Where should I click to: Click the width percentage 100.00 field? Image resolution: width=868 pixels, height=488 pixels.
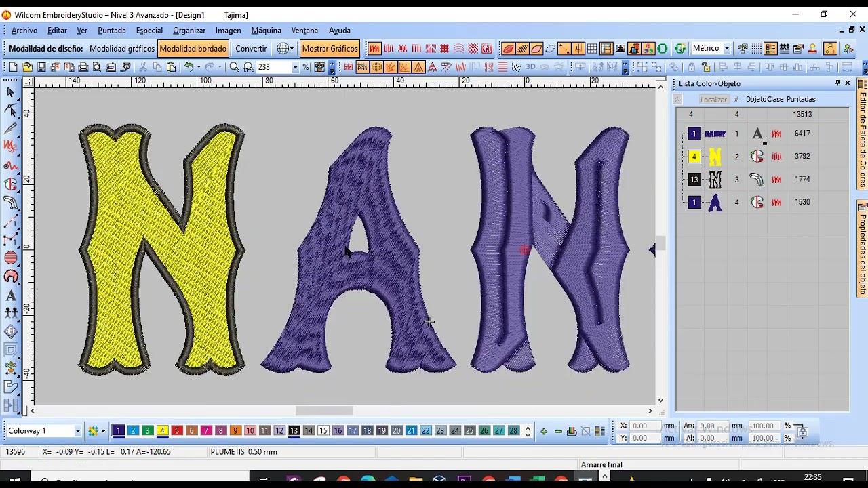pyautogui.click(x=764, y=426)
